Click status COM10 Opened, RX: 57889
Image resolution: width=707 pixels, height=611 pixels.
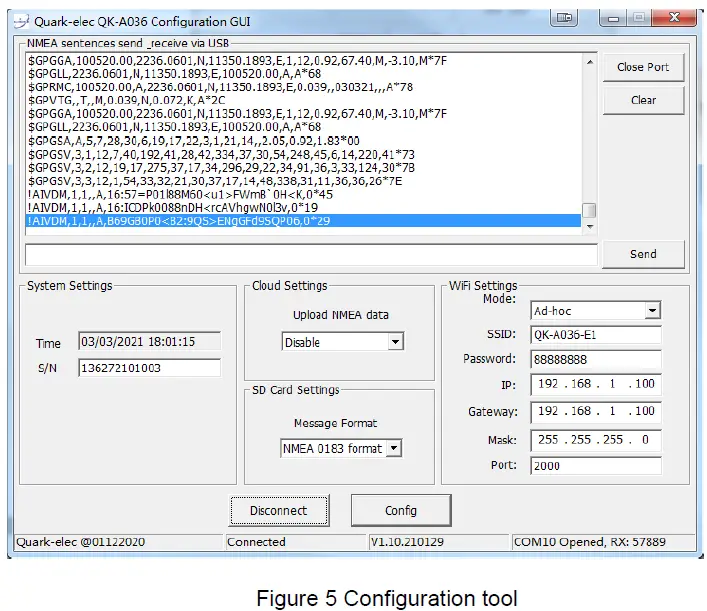tap(590, 542)
